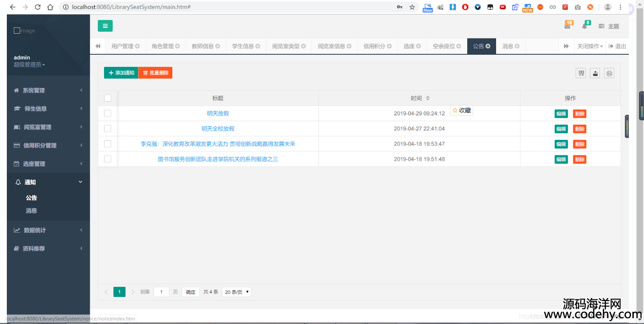
Task: Open the mail messages icon with badge
Action: click(x=567, y=26)
